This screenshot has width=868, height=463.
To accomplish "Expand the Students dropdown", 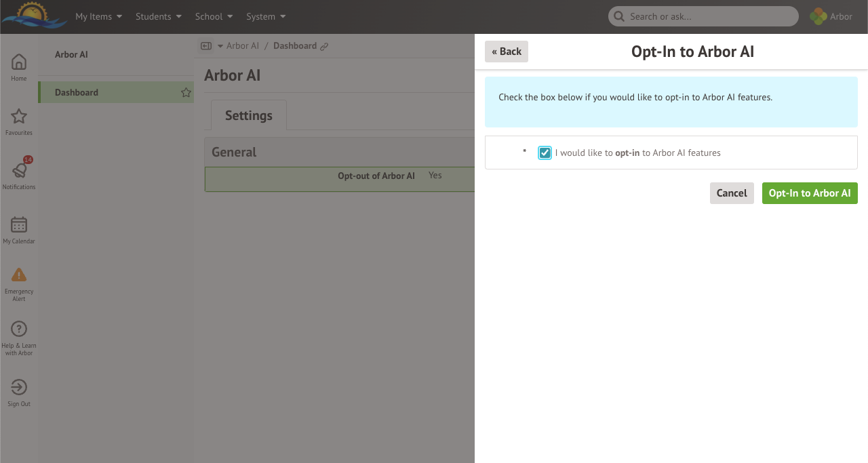I will pyautogui.click(x=158, y=16).
